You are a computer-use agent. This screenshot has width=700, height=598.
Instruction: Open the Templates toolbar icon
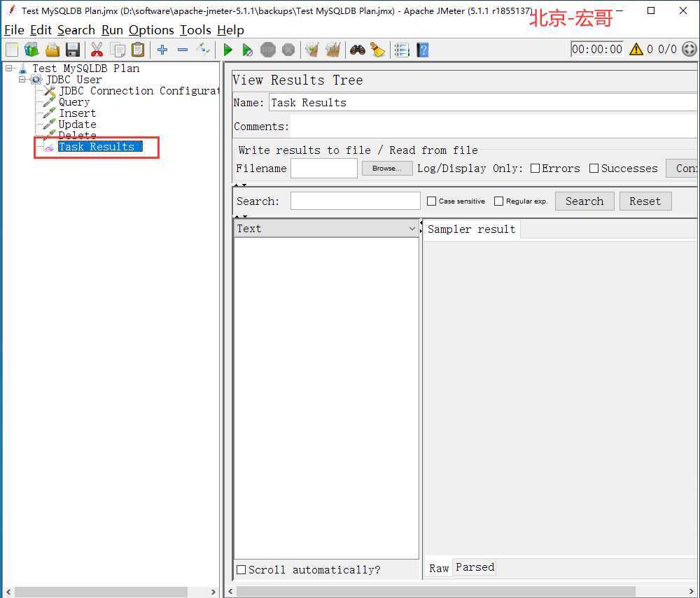[x=31, y=50]
